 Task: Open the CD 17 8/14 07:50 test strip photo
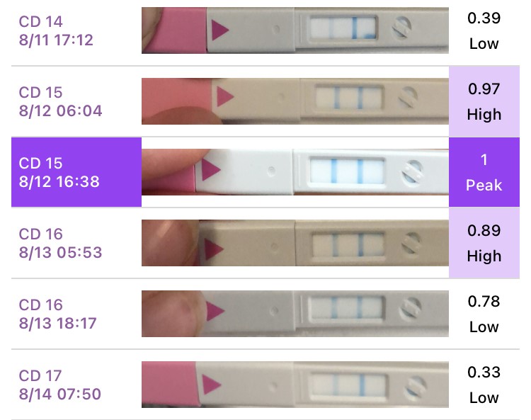(x=295, y=385)
